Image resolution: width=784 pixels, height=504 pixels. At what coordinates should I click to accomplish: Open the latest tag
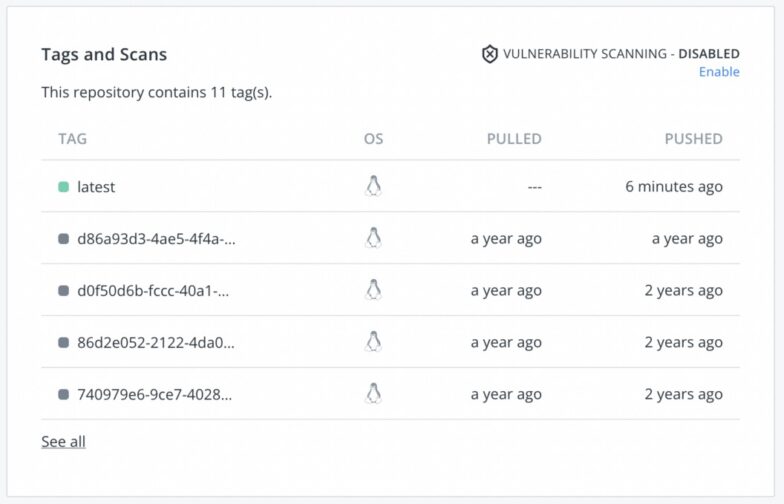96,187
